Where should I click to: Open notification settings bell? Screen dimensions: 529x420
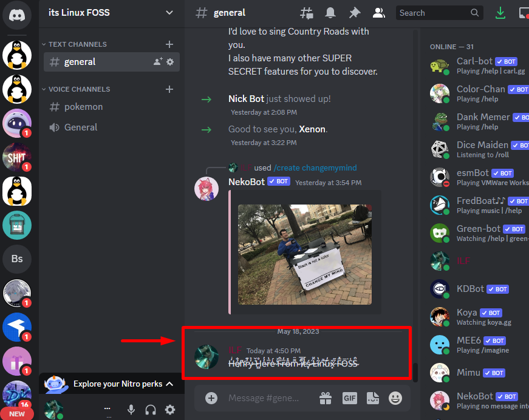[x=330, y=13]
